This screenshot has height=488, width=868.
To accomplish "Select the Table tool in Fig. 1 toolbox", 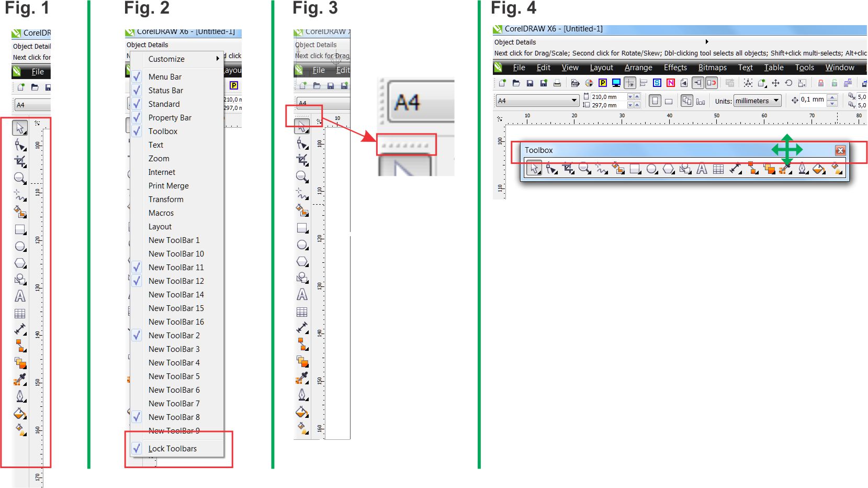I will click(20, 314).
